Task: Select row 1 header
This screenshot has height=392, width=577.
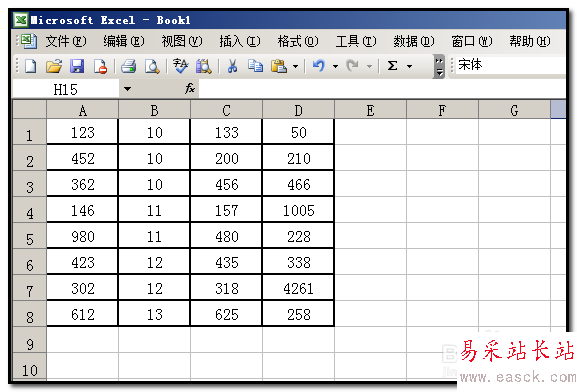Action: [x=29, y=132]
